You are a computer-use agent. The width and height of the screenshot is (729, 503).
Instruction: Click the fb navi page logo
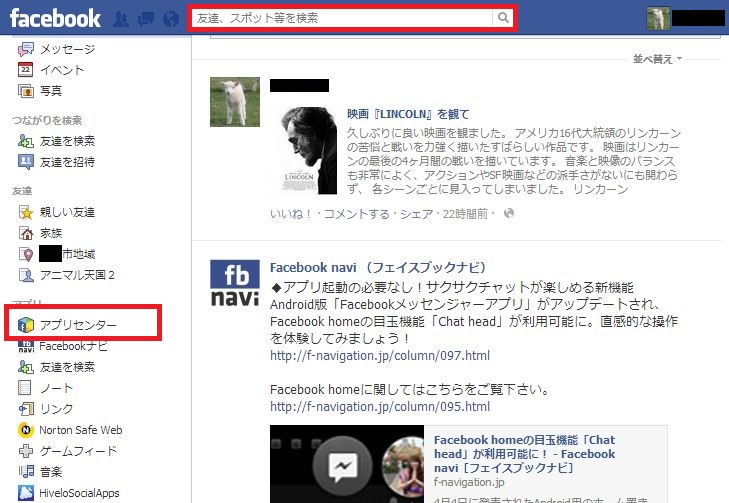[x=235, y=284]
